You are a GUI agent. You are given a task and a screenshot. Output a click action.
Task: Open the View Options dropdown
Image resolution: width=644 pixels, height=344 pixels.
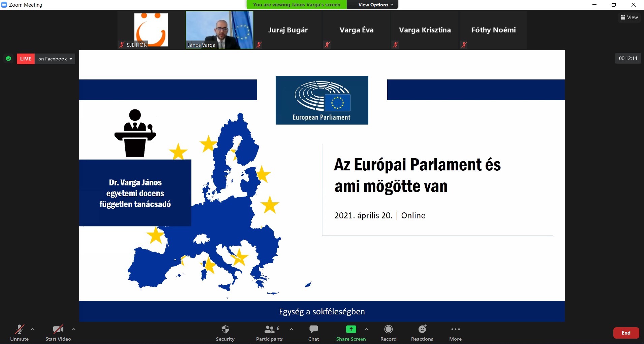375,5
